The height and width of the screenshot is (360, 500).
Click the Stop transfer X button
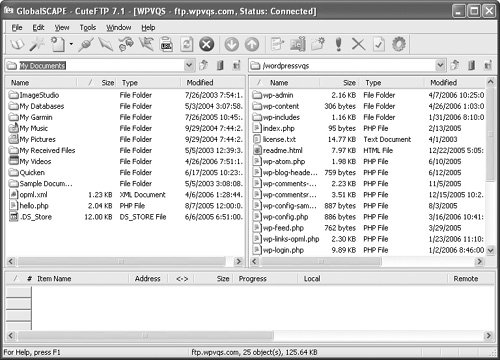coord(206,44)
